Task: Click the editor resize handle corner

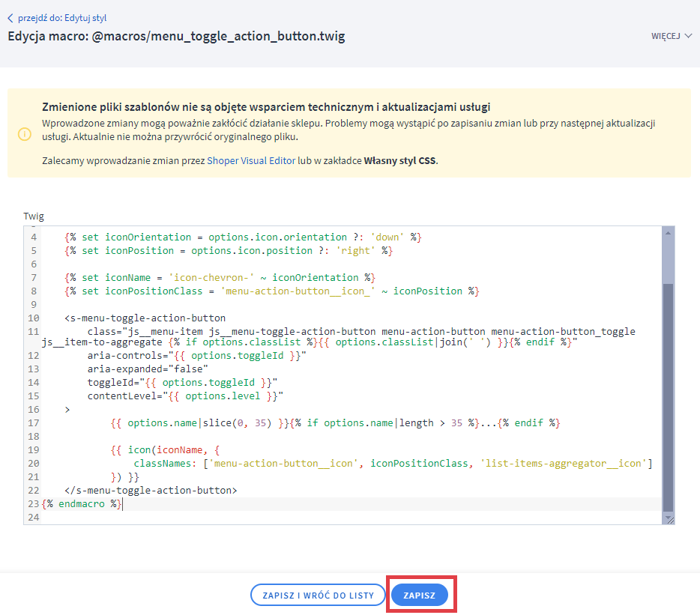Action: pyautogui.click(x=669, y=520)
